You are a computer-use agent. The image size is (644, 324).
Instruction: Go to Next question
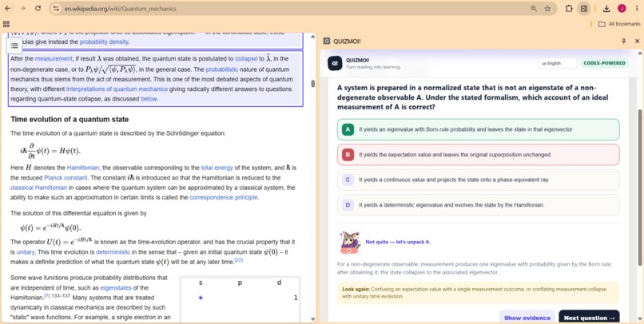click(589, 318)
